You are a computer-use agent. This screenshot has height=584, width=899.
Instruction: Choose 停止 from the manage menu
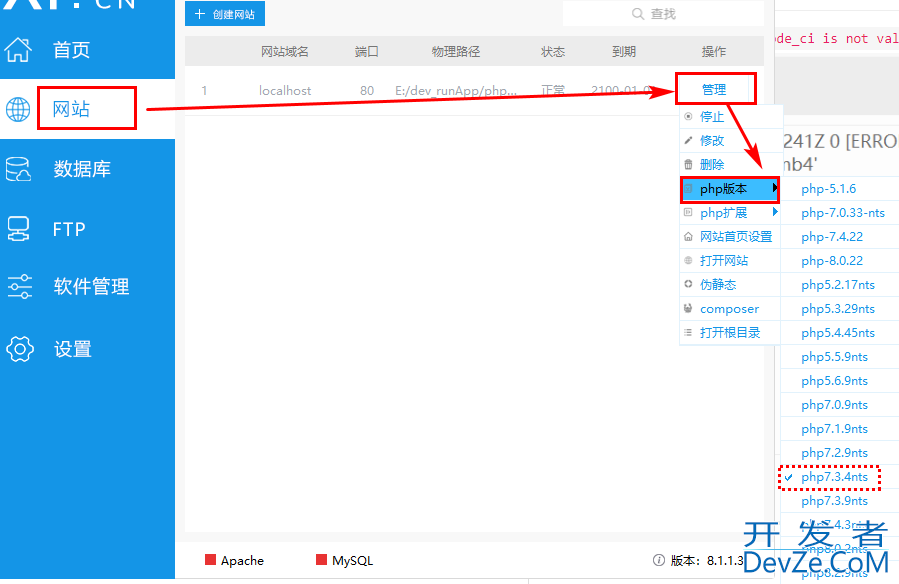tap(730, 116)
